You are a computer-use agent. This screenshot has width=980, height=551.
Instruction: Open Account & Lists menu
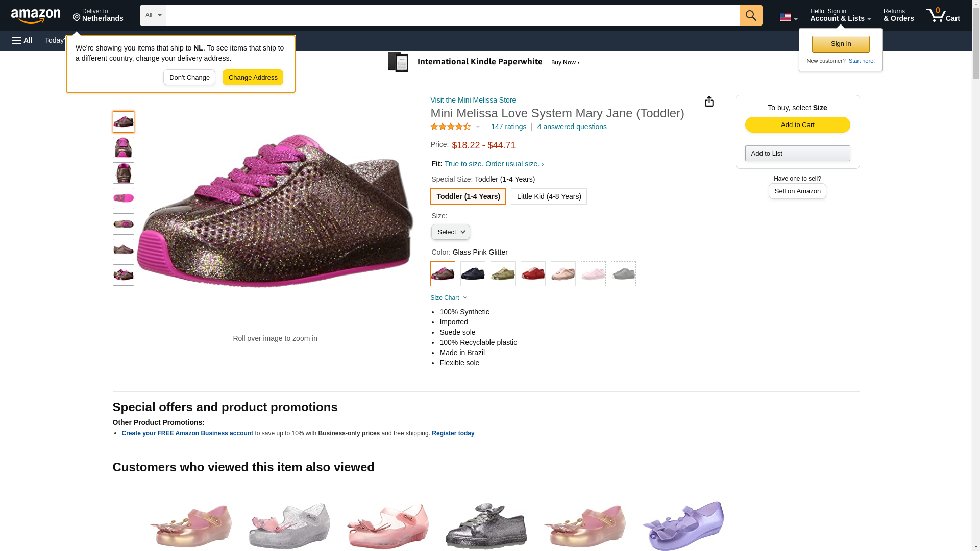[840, 15]
